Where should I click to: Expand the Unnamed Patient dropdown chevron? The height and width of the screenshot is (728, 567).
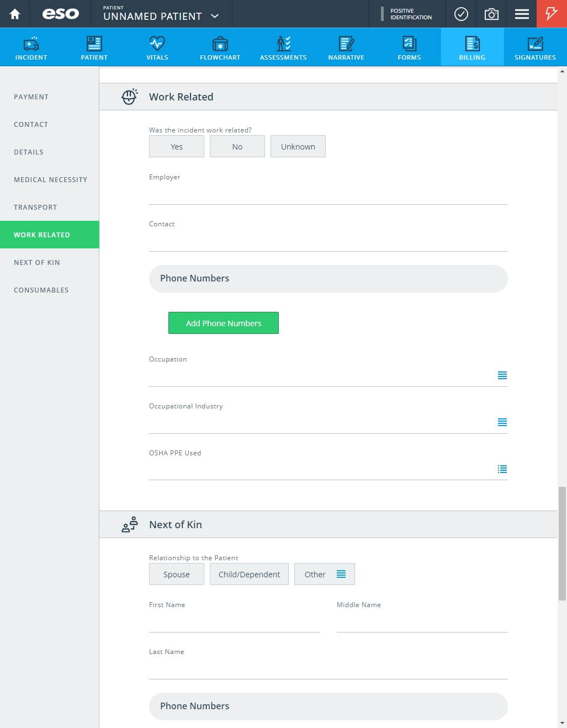click(x=215, y=16)
